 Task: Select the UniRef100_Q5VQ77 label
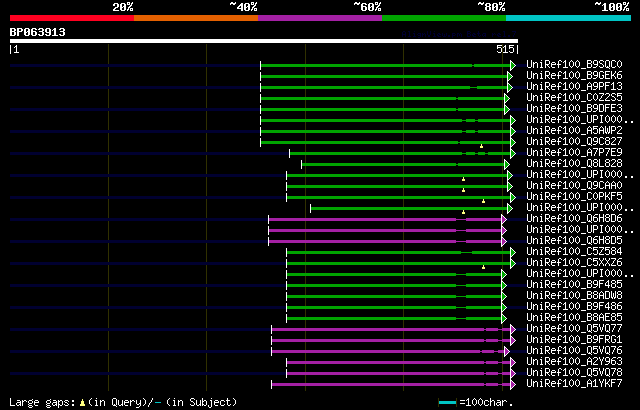tap(574, 329)
